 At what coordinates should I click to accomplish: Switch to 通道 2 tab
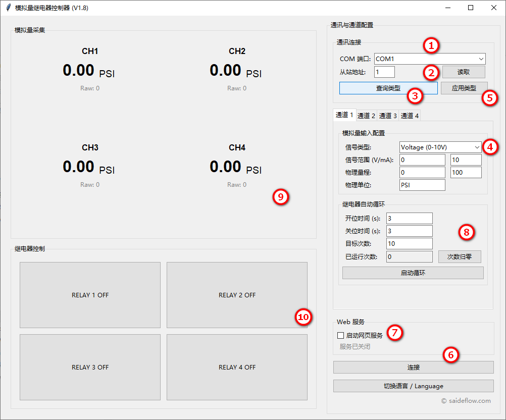366,116
